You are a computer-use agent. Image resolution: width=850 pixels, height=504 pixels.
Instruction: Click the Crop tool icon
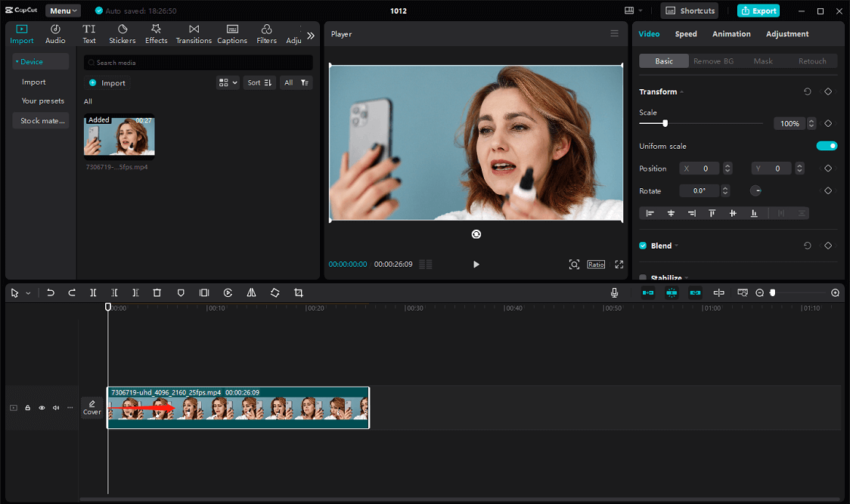[299, 292]
